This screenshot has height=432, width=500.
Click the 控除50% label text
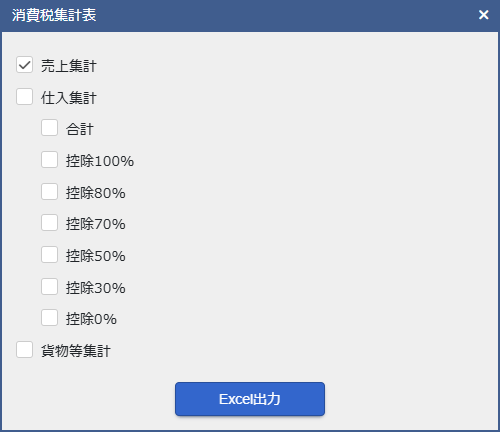[x=96, y=256]
